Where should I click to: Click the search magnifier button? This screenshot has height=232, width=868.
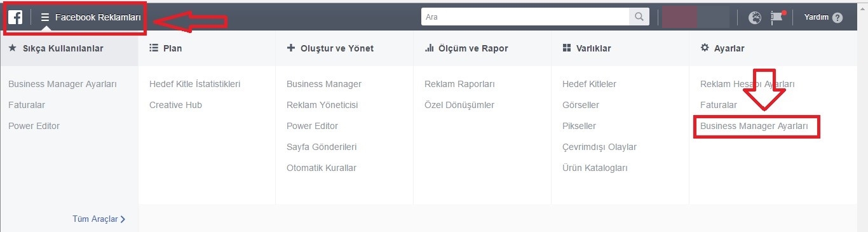pos(639,17)
